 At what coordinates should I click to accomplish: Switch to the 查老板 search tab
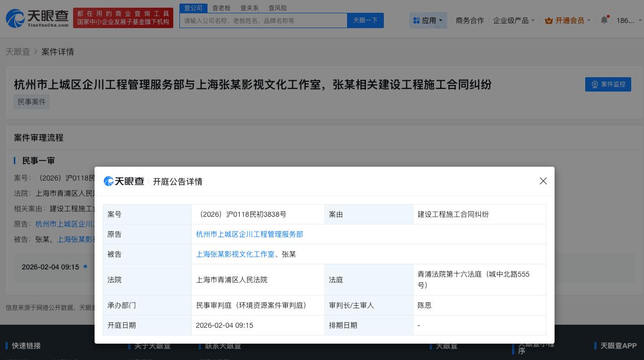tap(221, 8)
